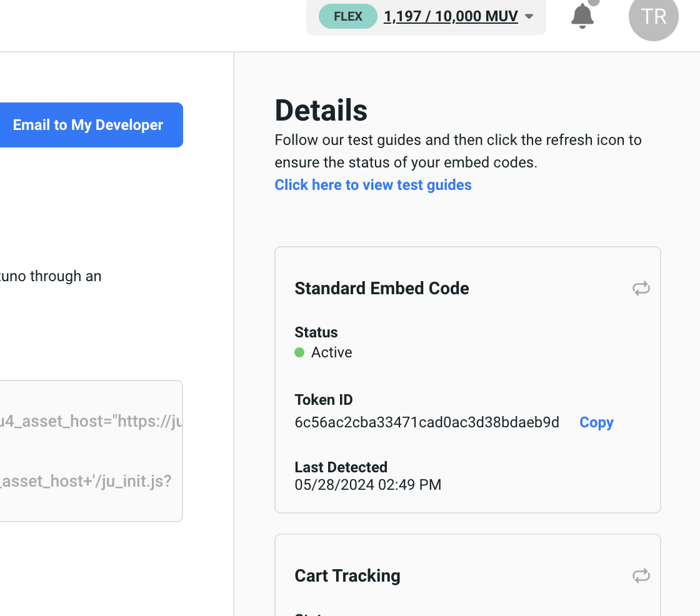Copy the Token ID
The width and height of the screenshot is (700, 616).
coord(596,423)
